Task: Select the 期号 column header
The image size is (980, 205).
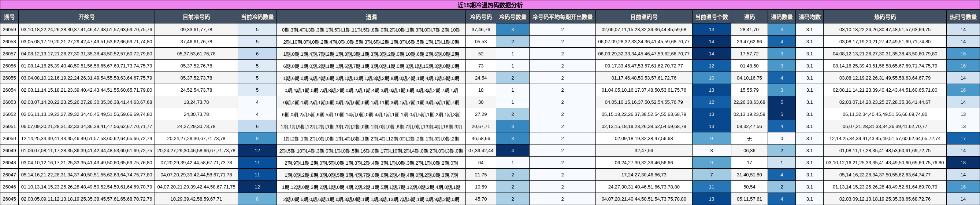Action: pos(9,17)
